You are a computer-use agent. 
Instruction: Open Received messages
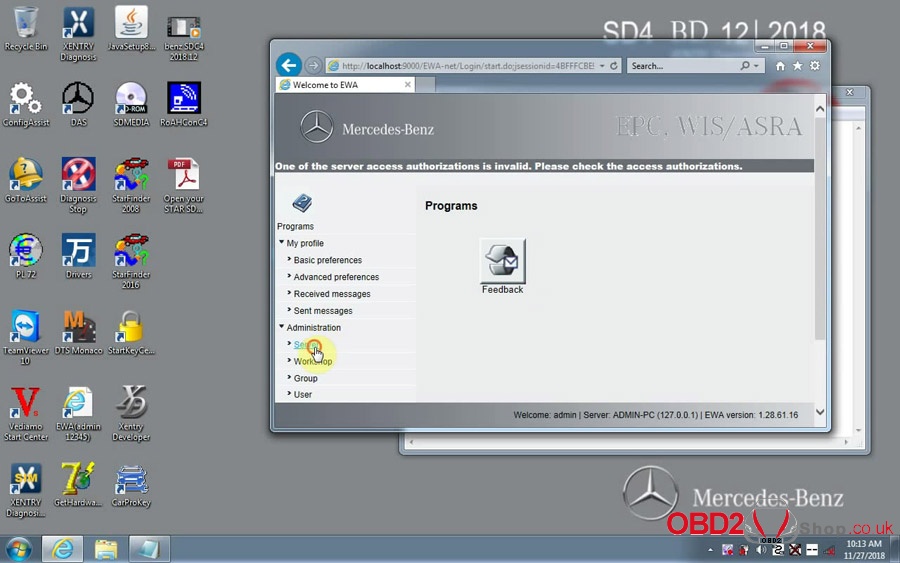(x=332, y=294)
